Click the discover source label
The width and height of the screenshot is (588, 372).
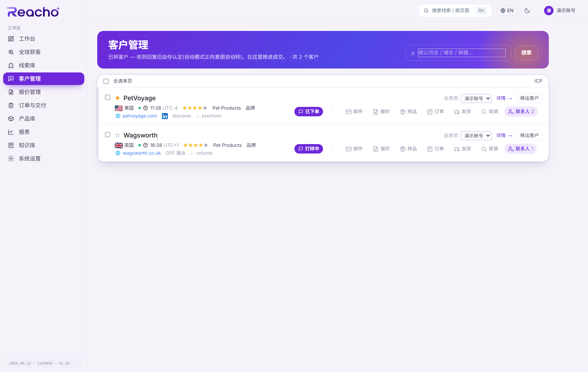tap(182, 116)
